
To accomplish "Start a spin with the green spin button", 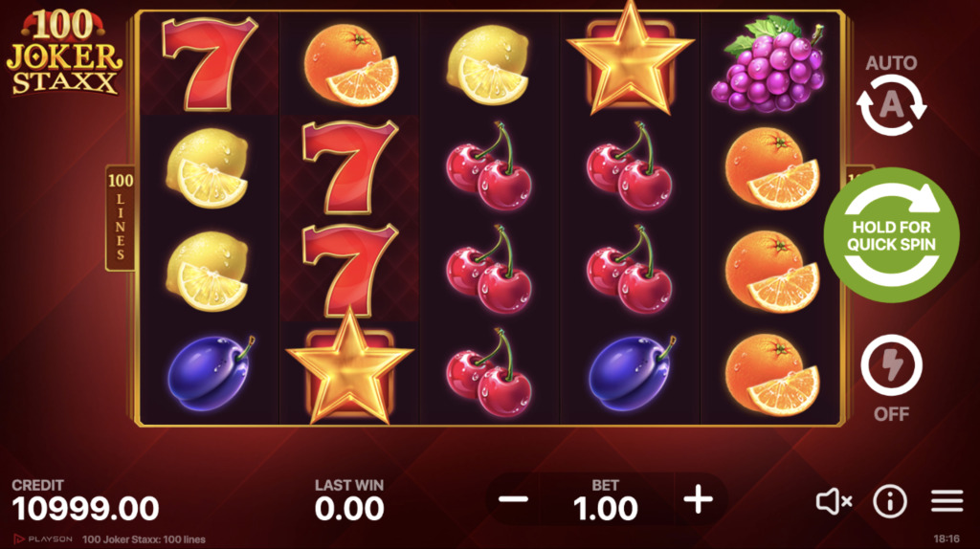I will pos(891,235).
